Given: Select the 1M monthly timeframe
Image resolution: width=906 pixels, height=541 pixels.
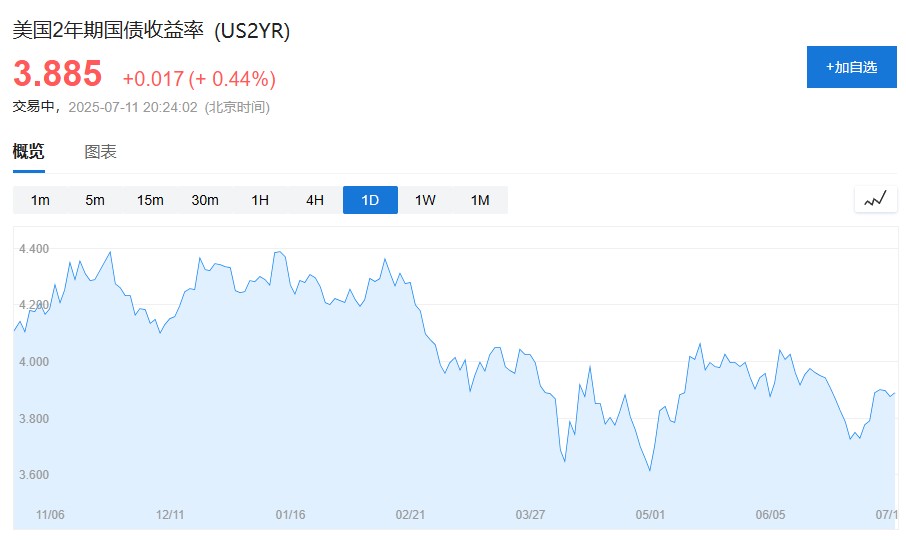Looking at the screenshot, I should click(x=480, y=200).
